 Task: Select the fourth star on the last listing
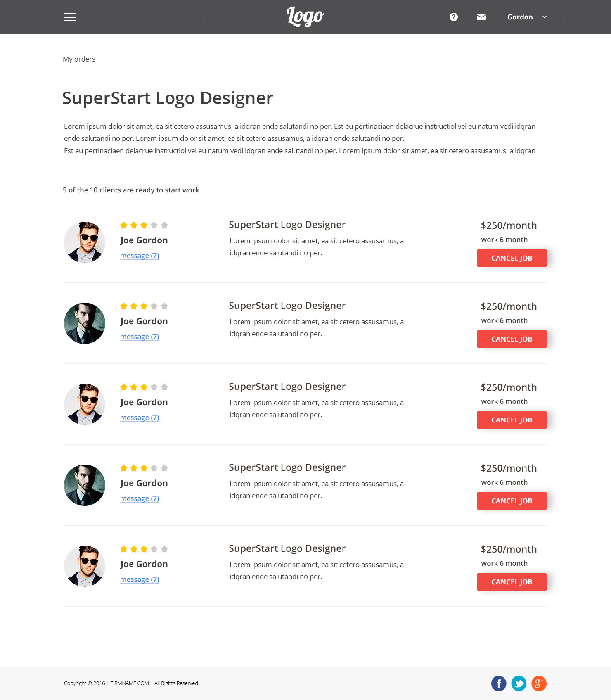point(154,549)
